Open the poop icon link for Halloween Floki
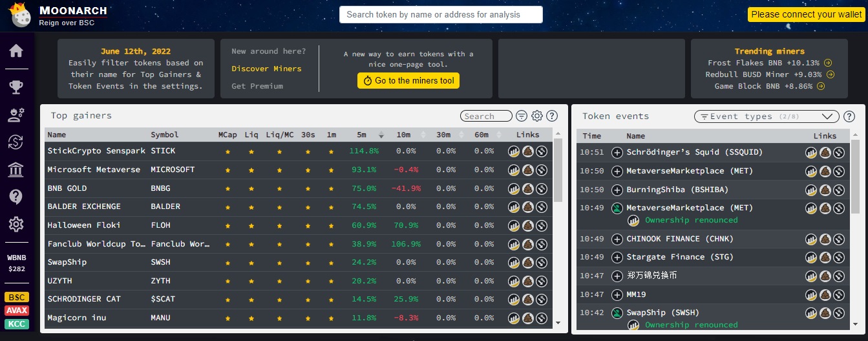The image size is (868, 341). point(527,226)
